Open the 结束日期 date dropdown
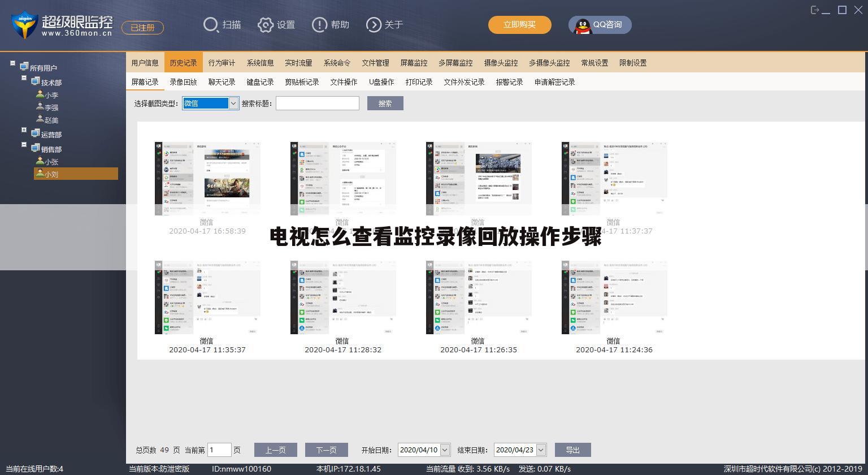This screenshot has width=868, height=475. coord(541,450)
